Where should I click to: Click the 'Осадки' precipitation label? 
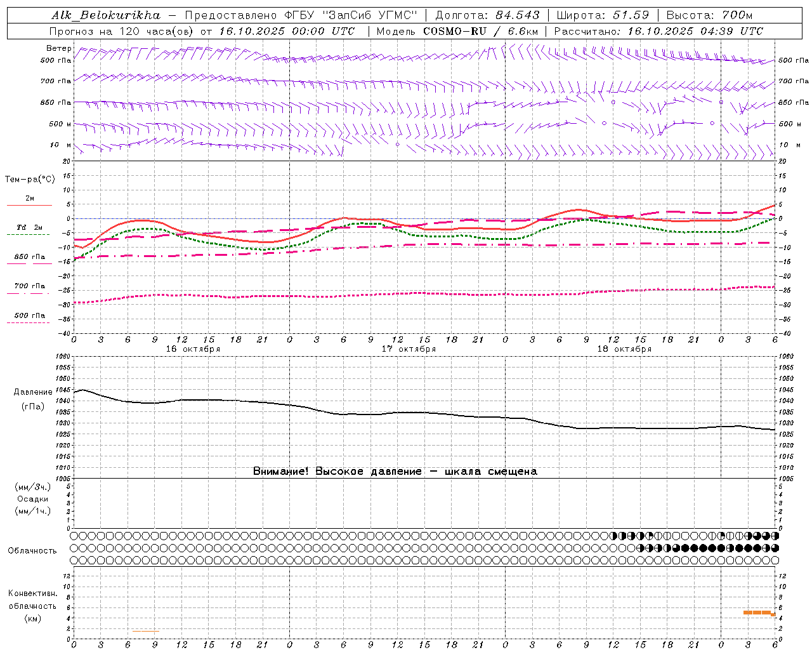(x=33, y=499)
